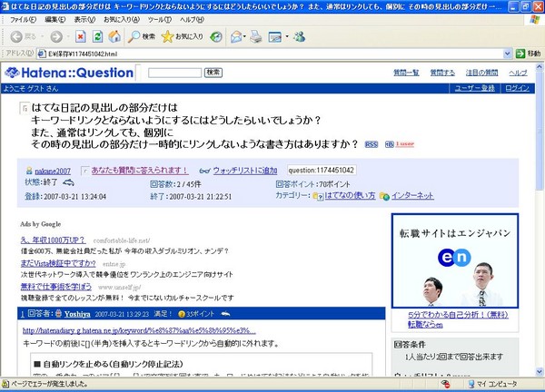The height and width of the screenshot is (392, 545).
Task: Open the はてなの使い方 category link
Action: point(350,196)
